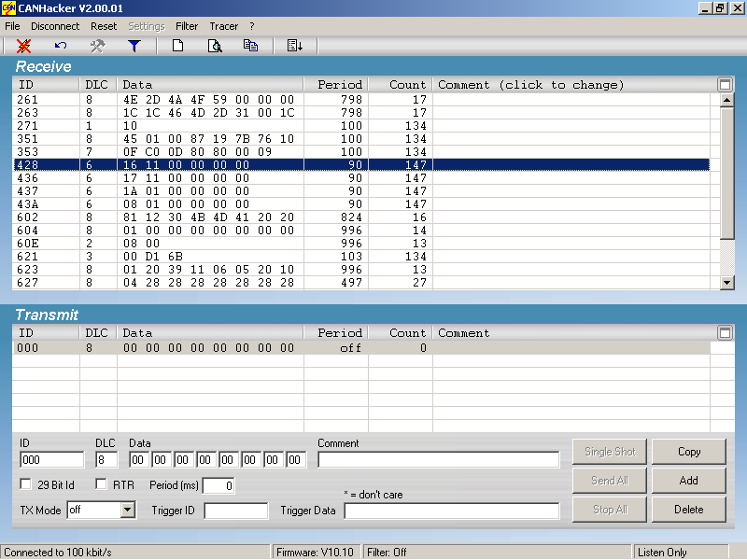The width and height of the screenshot is (747, 560).
Task: Click the list with down arrow icon
Action: [295, 46]
